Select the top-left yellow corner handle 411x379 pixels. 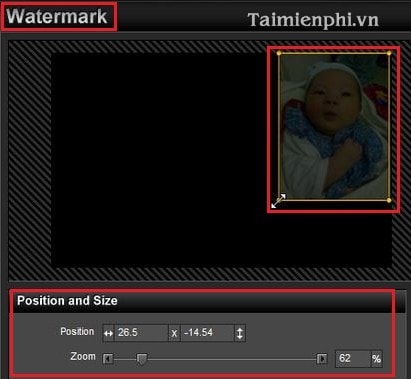[279, 53]
